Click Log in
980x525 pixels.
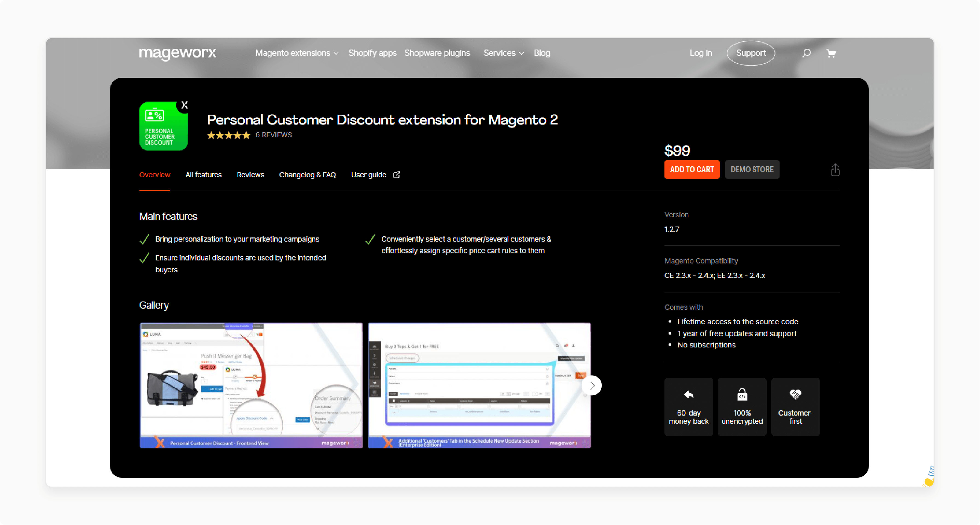tap(701, 53)
